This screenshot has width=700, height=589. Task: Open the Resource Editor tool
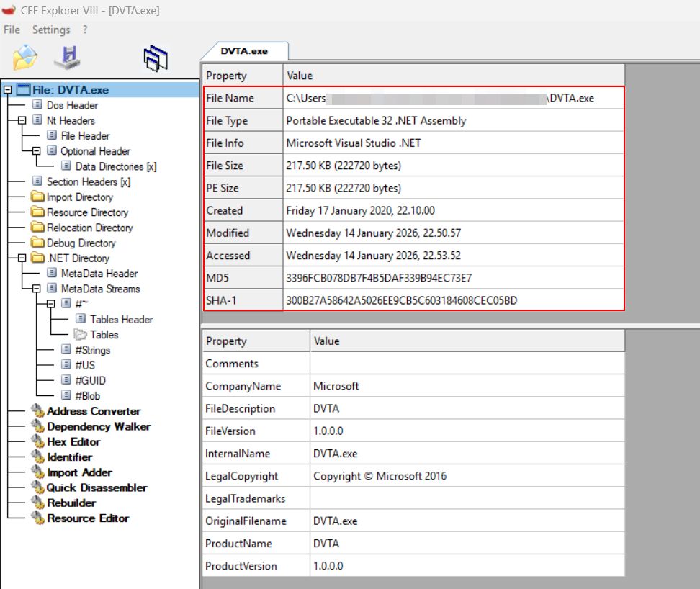[88, 518]
